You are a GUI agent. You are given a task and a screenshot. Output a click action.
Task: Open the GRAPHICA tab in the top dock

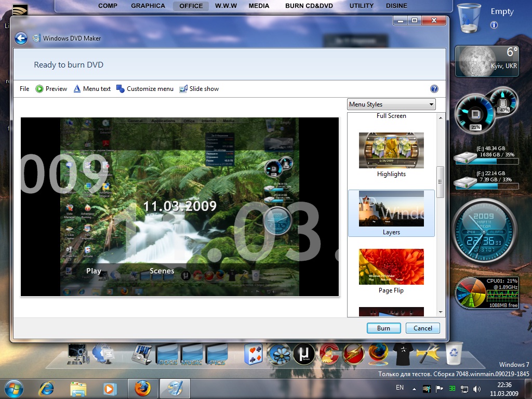[148, 6]
